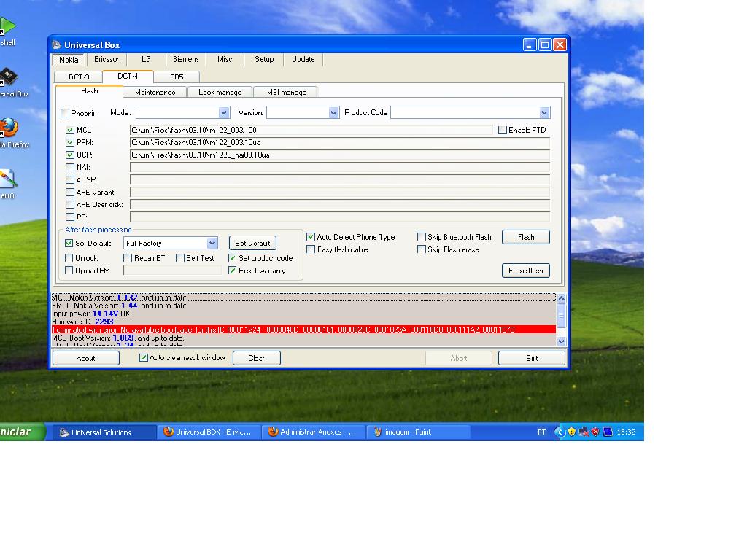The width and height of the screenshot is (747, 560).
Task: Open the Full Factory default dropdown
Action: pyautogui.click(x=212, y=244)
